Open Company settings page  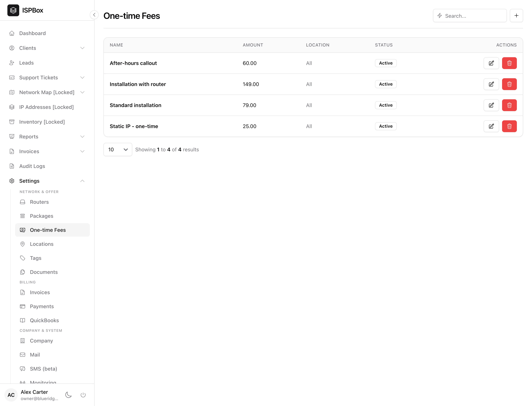[52, 341]
